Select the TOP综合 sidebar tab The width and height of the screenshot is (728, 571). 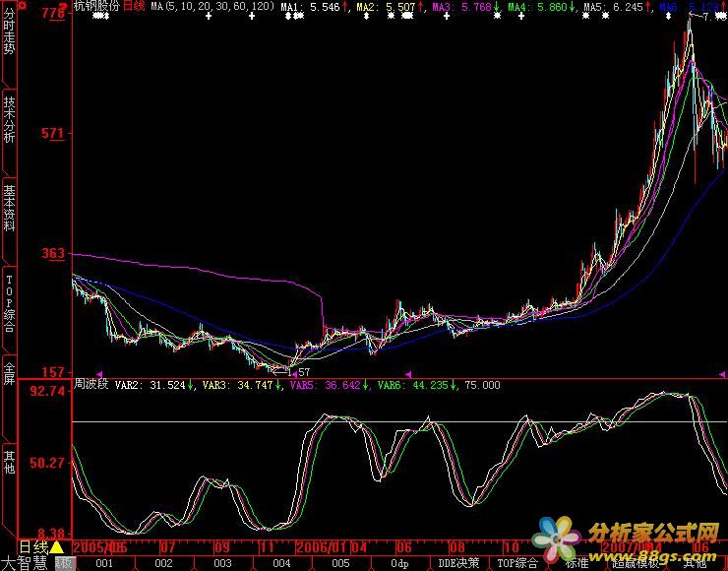tap(9, 303)
